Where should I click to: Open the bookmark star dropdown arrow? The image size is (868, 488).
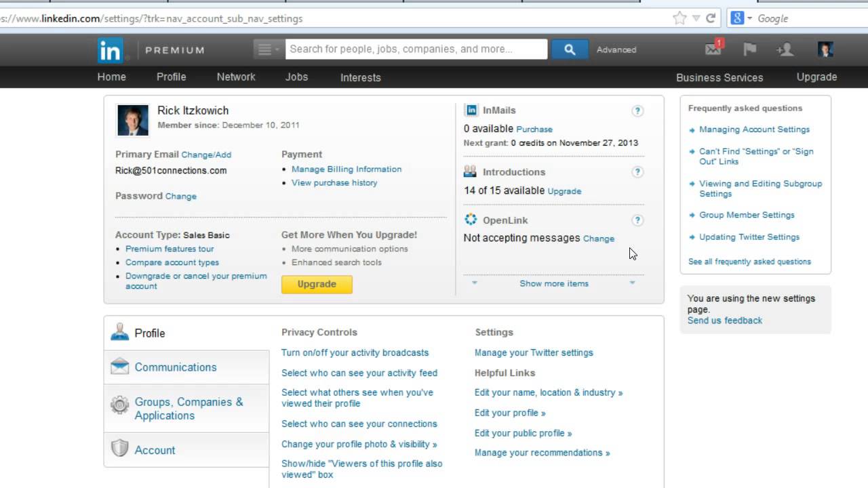coord(696,19)
